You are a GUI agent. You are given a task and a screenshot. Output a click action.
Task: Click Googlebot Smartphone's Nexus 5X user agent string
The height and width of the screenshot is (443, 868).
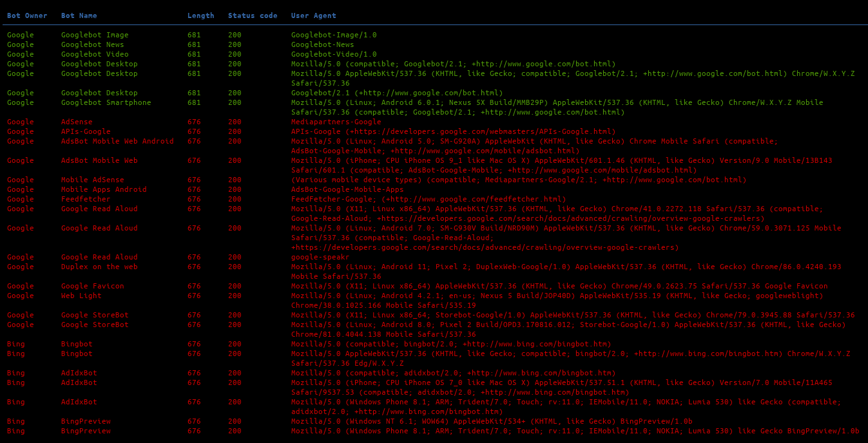557,107
